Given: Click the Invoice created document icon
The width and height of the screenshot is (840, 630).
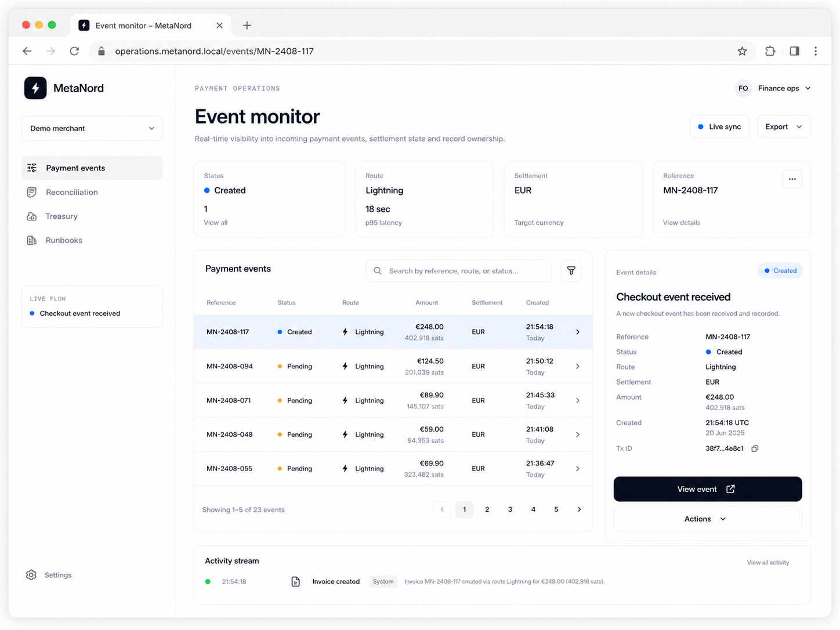Looking at the screenshot, I should [x=295, y=581].
